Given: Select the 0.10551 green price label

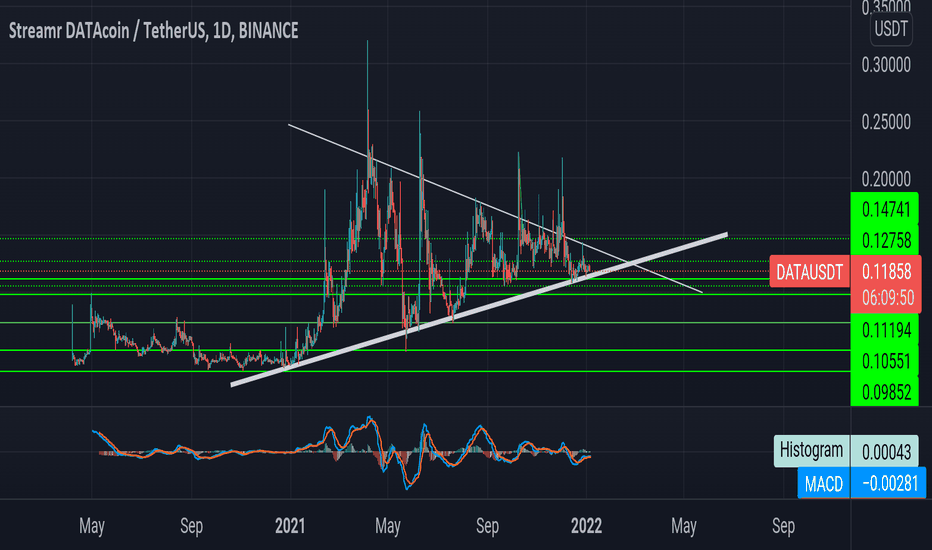Looking at the screenshot, I should coord(885,361).
